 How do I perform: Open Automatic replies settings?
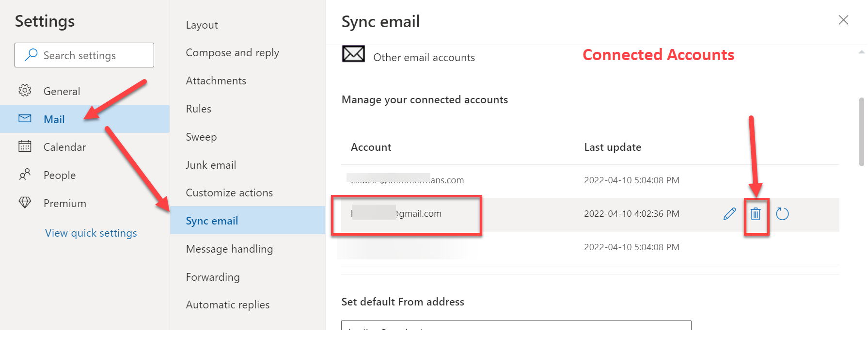pos(228,305)
